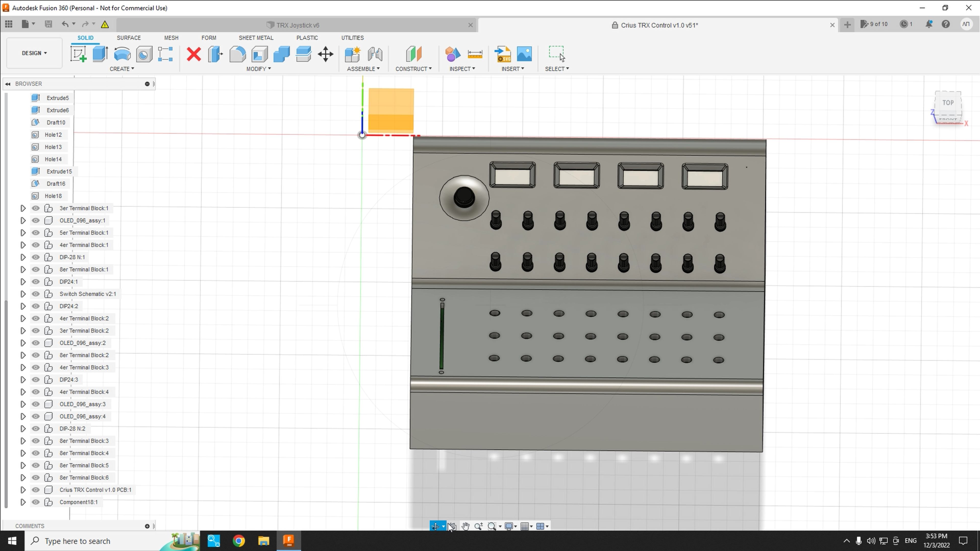This screenshot has width=980, height=551.
Task: Toggle visibility of DIP24:1
Action: pyautogui.click(x=35, y=281)
